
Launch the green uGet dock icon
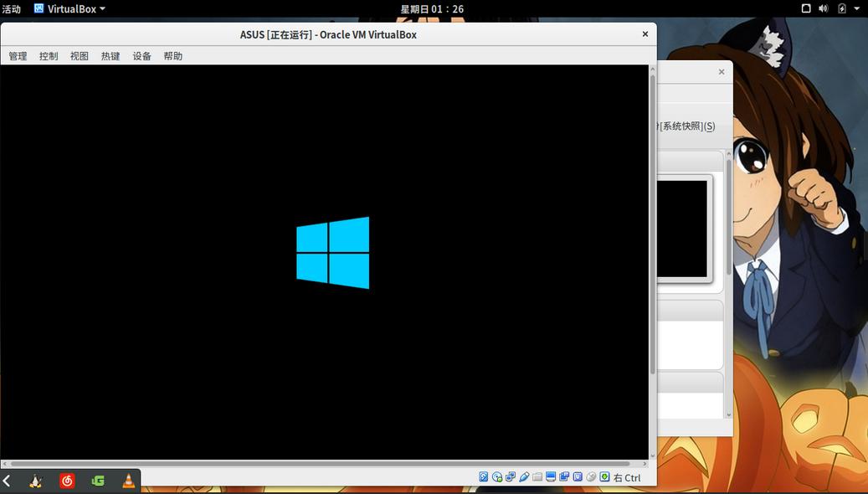coord(98,481)
